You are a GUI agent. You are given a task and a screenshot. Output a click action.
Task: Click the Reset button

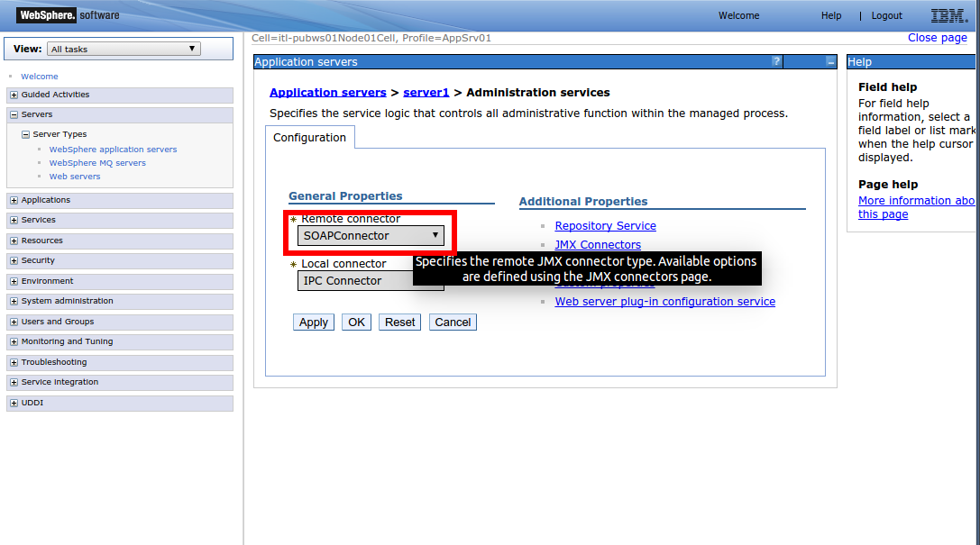[400, 322]
